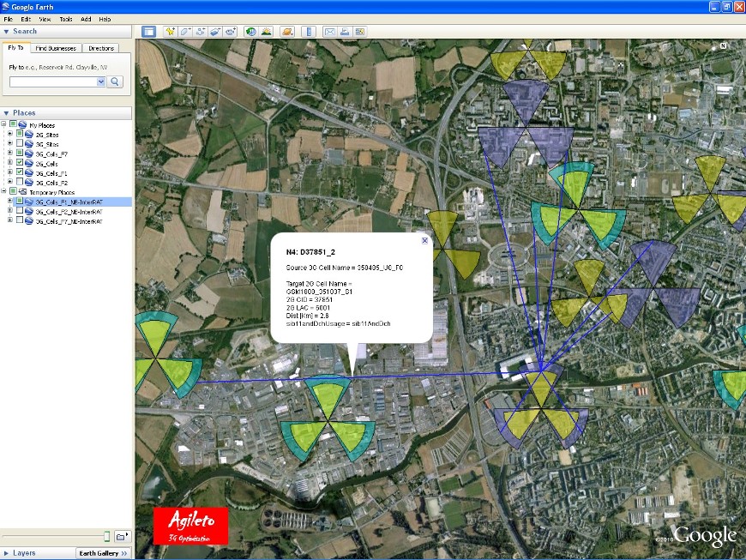Image resolution: width=746 pixels, height=560 pixels.
Task: Click the Email envelope toolbar icon
Action: point(329,32)
